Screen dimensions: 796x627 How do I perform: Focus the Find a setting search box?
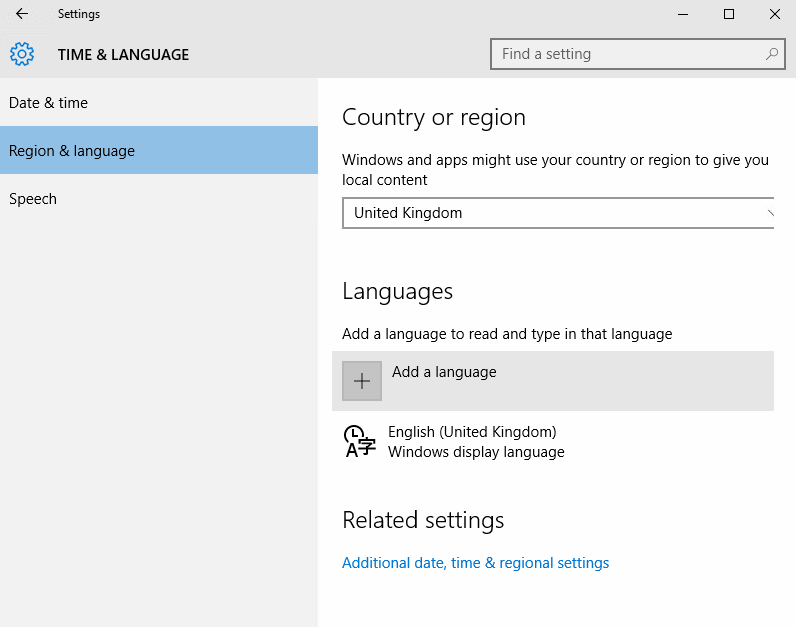638,54
